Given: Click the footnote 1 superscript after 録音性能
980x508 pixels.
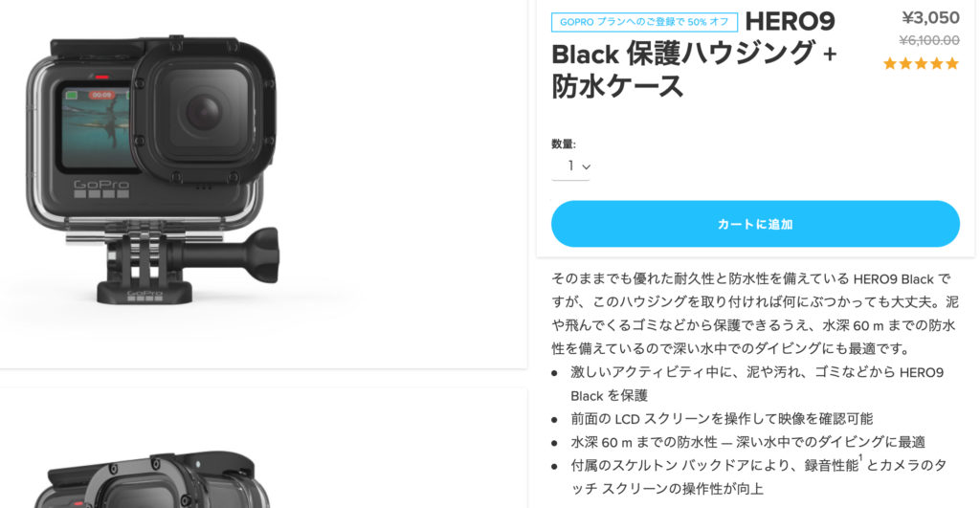Looking at the screenshot, I should click(x=860, y=458).
